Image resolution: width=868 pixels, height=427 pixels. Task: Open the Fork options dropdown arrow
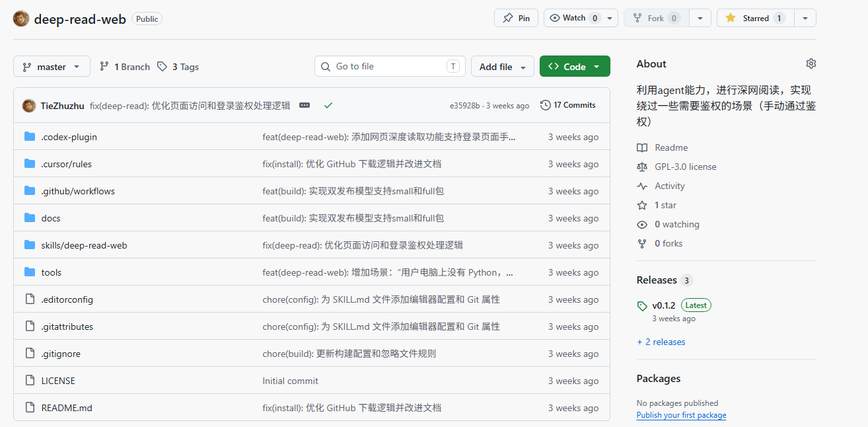click(x=700, y=18)
